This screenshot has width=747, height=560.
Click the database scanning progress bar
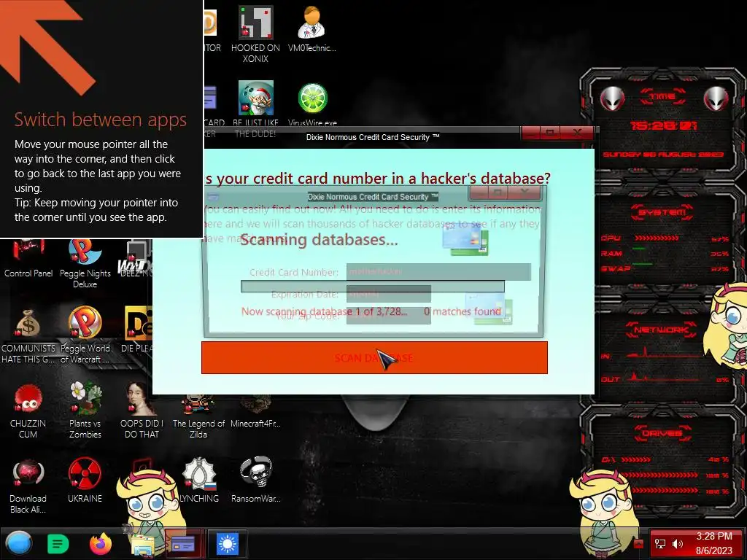click(x=373, y=286)
